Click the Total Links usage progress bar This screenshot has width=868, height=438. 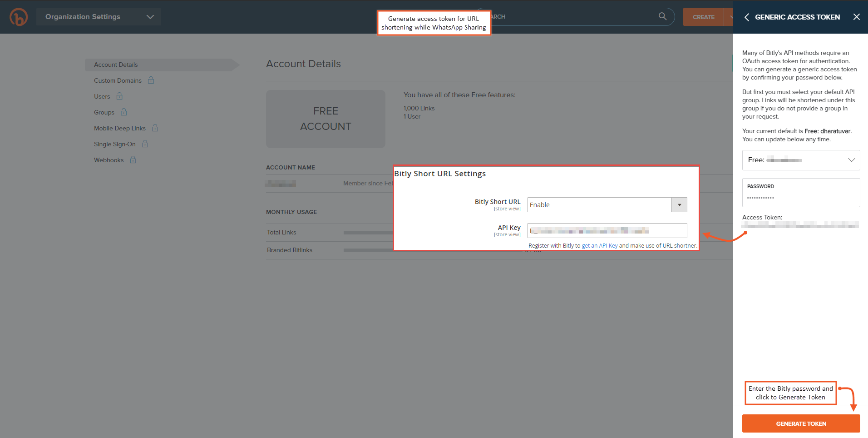coord(368,233)
